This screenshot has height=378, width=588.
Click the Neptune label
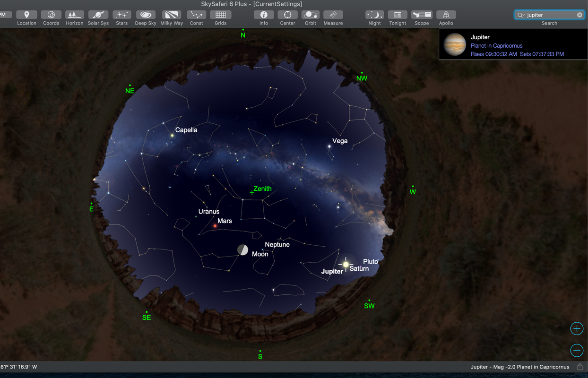click(277, 244)
